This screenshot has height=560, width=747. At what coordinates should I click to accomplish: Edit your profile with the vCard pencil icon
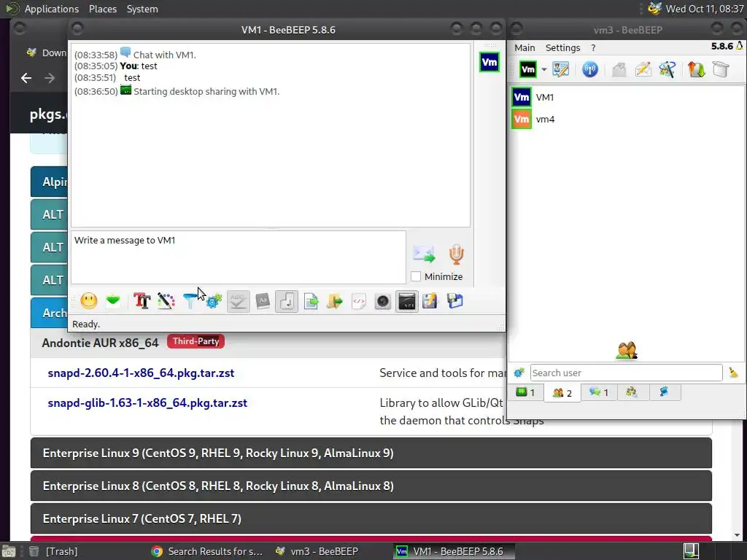(561, 69)
